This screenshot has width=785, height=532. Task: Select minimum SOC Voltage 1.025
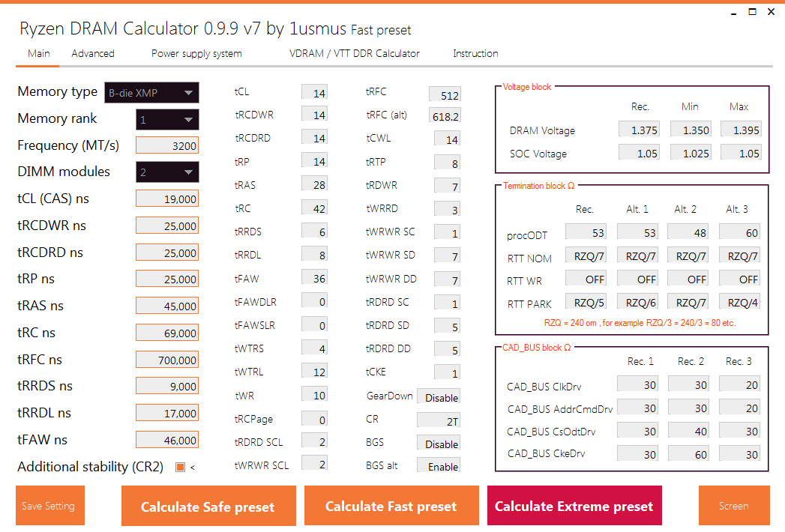691,153
